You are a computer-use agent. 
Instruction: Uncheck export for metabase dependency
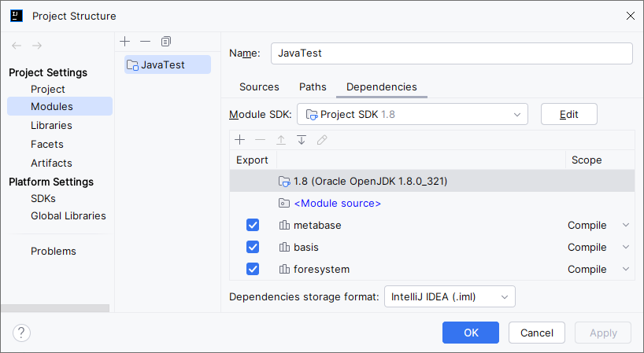tap(253, 225)
